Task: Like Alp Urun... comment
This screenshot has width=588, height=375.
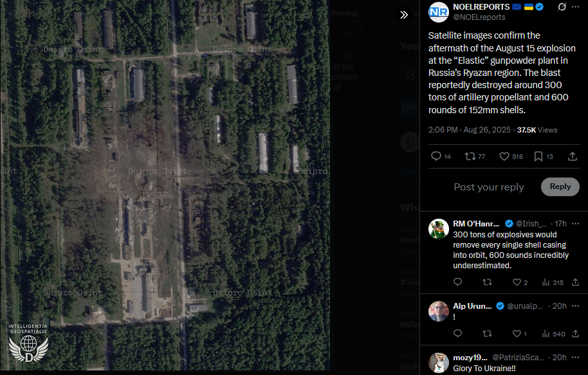Action: [517, 333]
